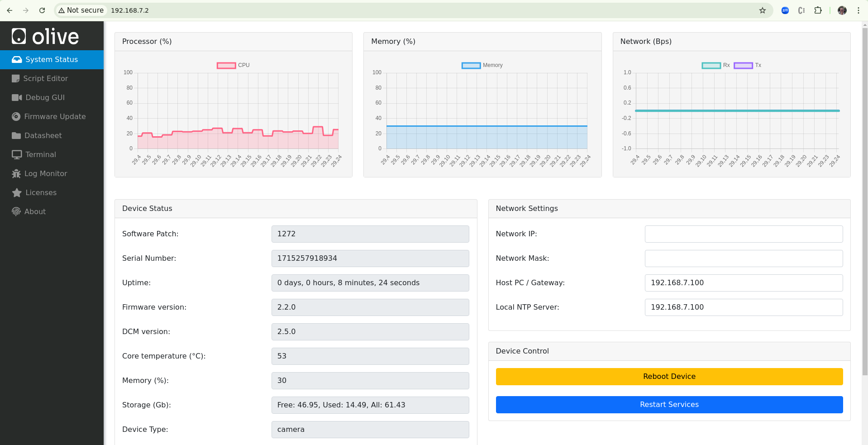Open the Firmware Update menu item
Image resolution: width=868 pixels, height=445 pixels.
(x=52, y=116)
